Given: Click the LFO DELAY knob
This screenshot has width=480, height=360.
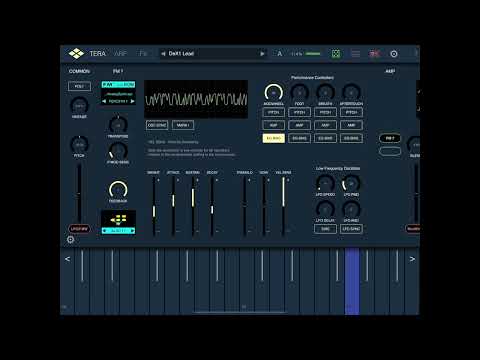Looking at the screenshot, I should tap(325, 209).
